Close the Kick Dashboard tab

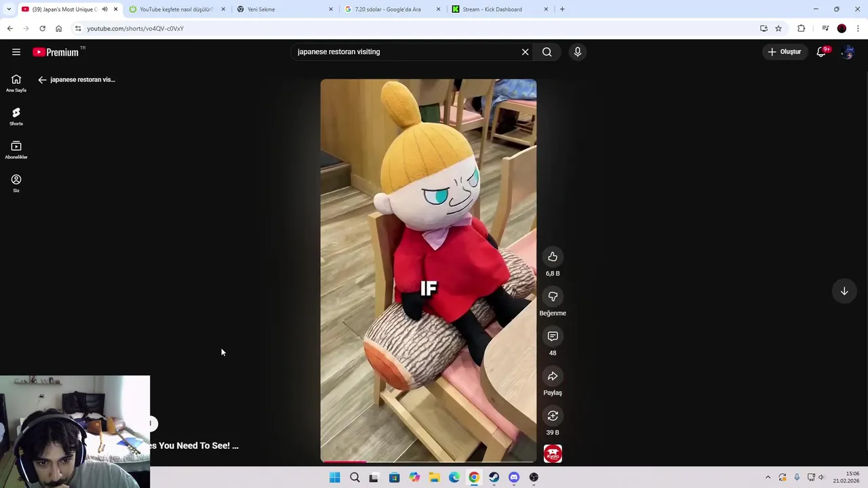tap(547, 9)
